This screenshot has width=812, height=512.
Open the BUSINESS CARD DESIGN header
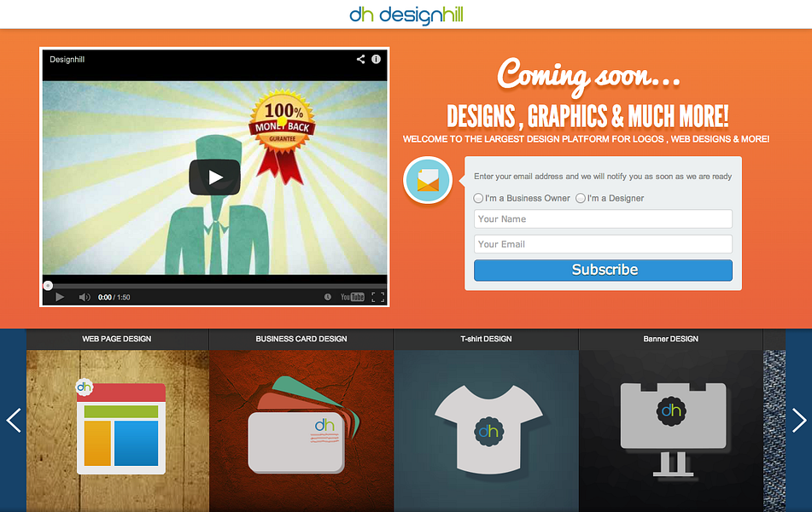(x=301, y=339)
